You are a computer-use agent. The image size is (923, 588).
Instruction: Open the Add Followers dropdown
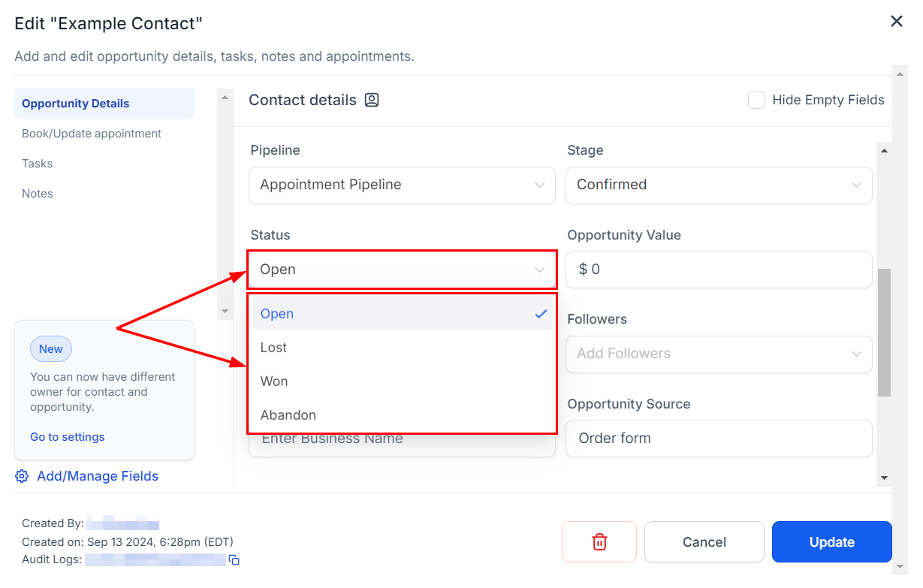coord(719,354)
